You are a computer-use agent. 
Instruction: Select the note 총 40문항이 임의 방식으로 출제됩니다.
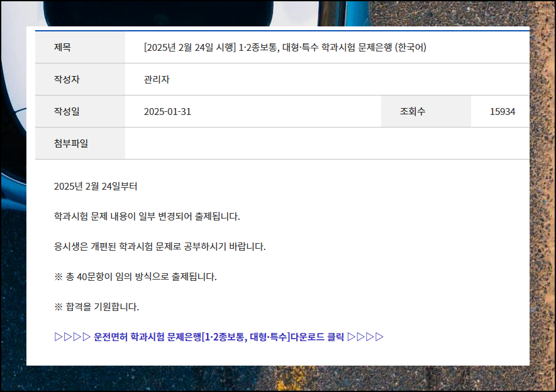[135, 276]
